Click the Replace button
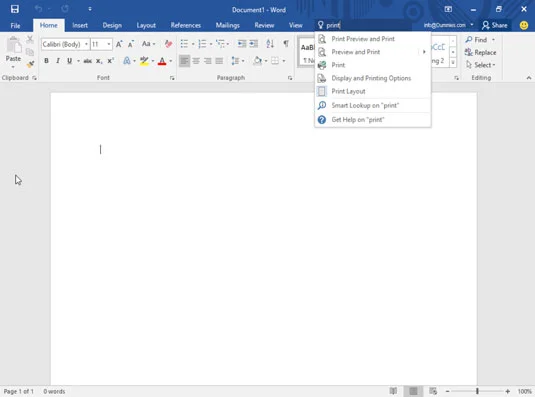 [480, 53]
